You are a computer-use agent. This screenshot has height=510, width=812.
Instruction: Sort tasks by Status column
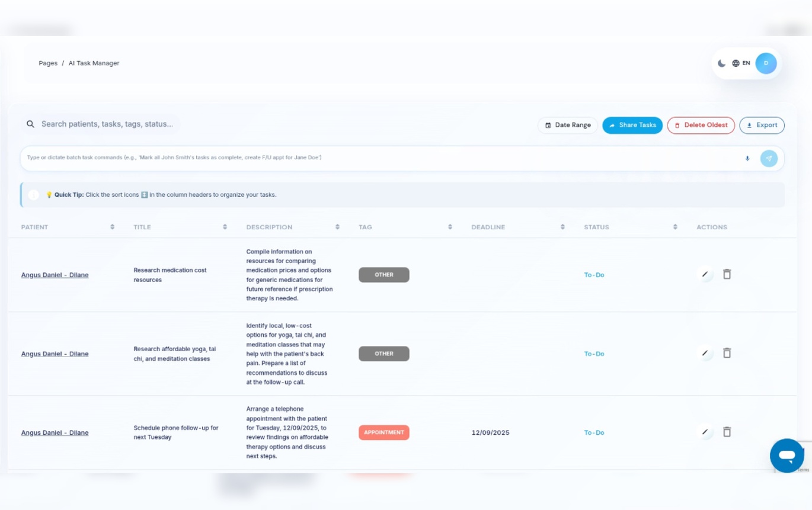coord(675,227)
